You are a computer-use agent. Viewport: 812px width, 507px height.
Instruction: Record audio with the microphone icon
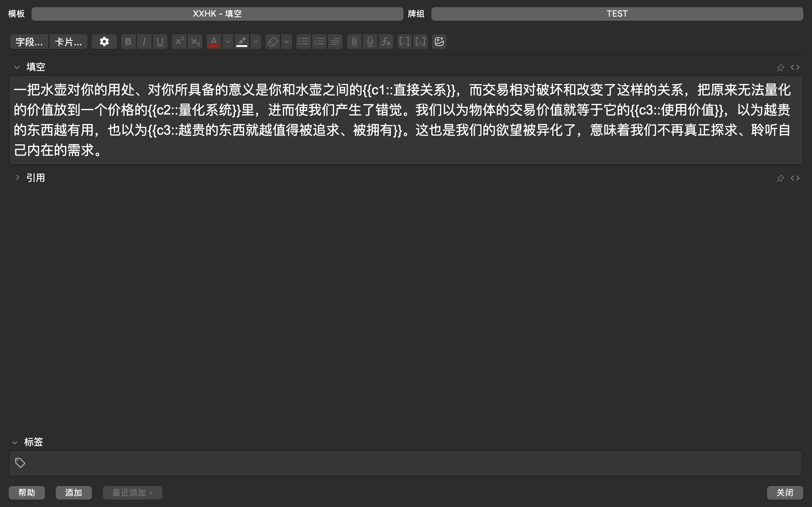coord(370,42)
